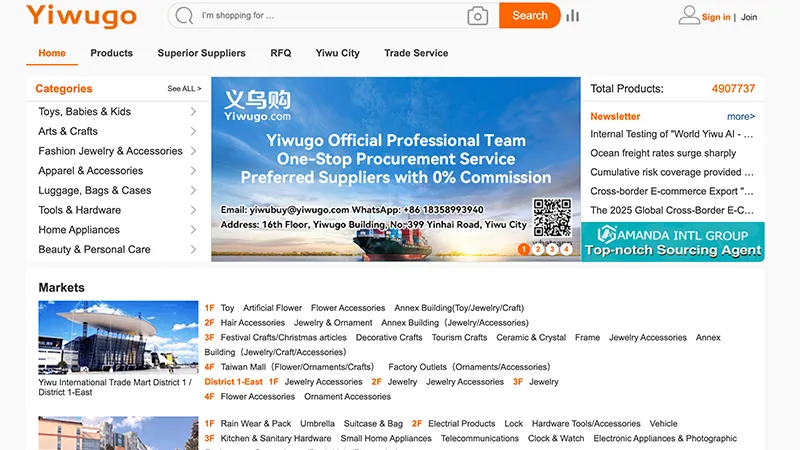This screenshot has height=450, width=800.
Task: Click Ceramic & Crystal market link
Action: [x=531, y=338]
